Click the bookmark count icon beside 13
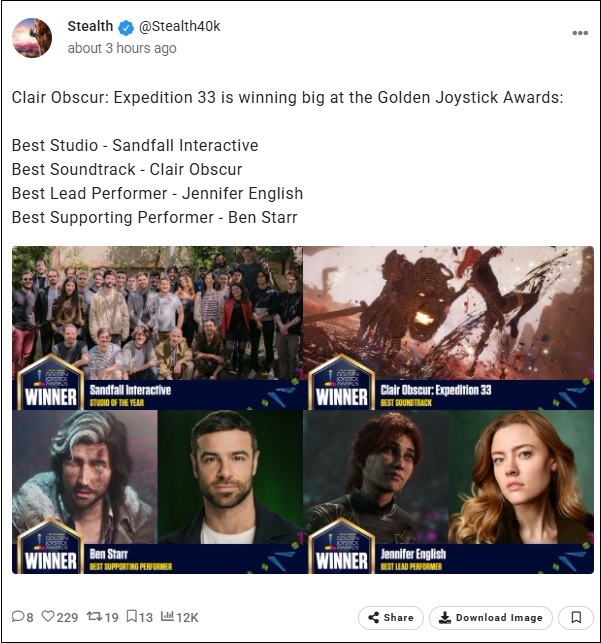Viewport: 601px width, 643px height. point(131,616)
